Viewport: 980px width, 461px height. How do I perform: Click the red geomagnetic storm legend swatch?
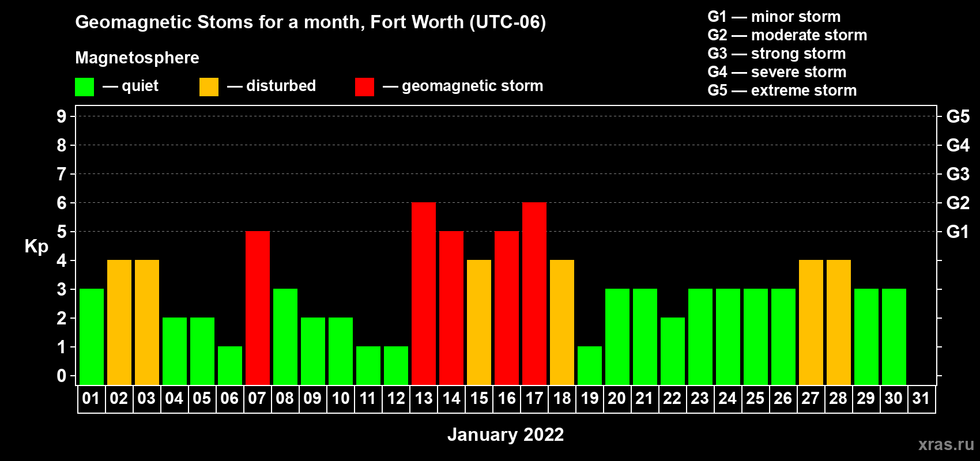click(364, 87)
